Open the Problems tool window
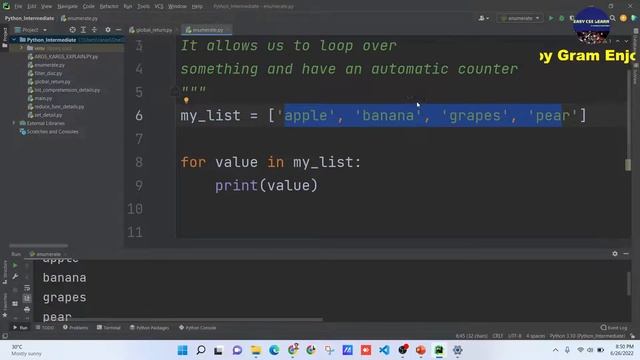 [76, 328]
